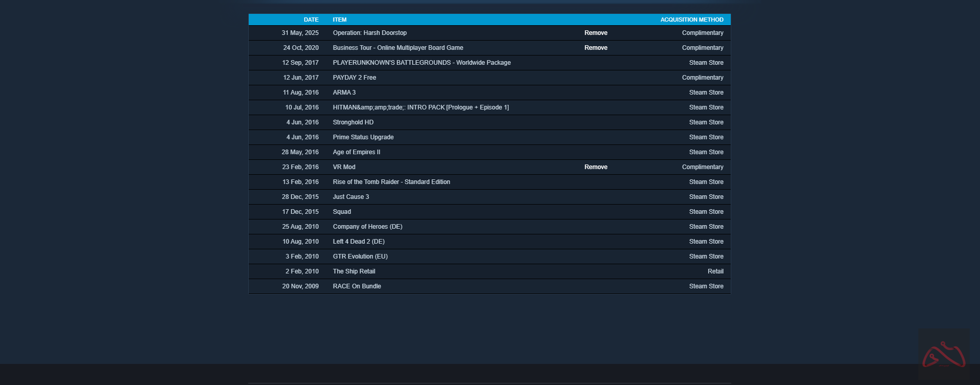This screenshot has width=980, height=385.
Task: Click the ACQUISITION METHOD column header
Action: [692, 20]
